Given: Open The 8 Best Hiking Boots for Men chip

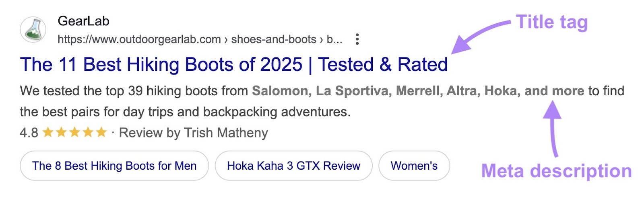Looking at the screenshot, I should [x=114, y=166].
